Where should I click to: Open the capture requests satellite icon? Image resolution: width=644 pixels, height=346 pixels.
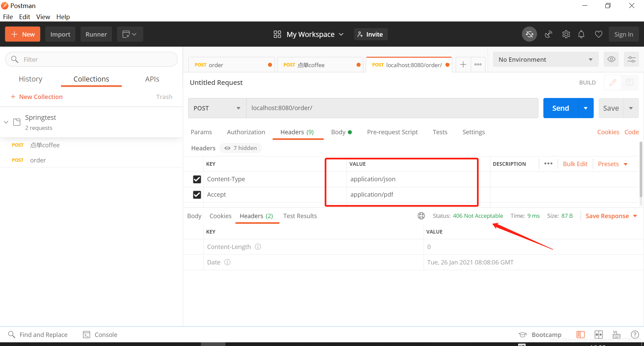click(548, 34)
